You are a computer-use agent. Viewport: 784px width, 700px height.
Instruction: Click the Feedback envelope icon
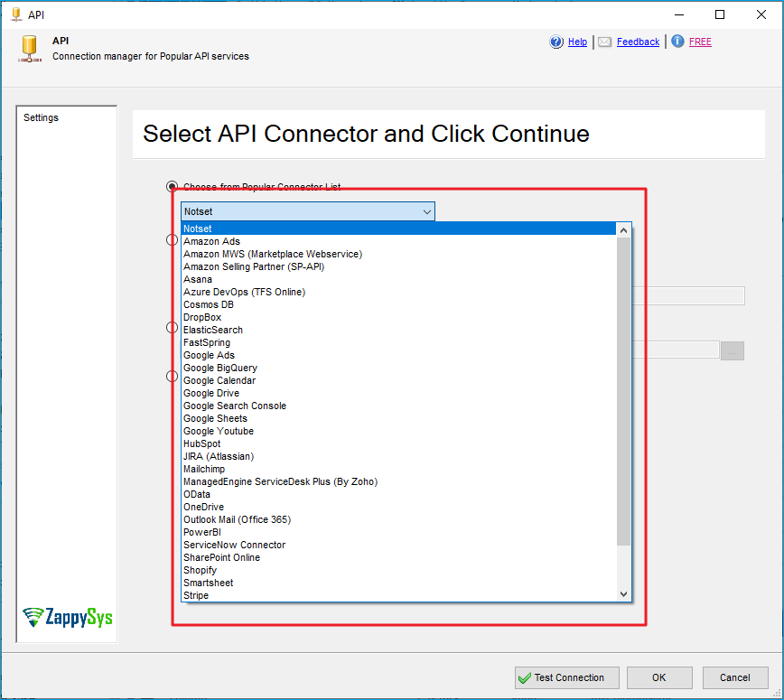coord(604,42)
